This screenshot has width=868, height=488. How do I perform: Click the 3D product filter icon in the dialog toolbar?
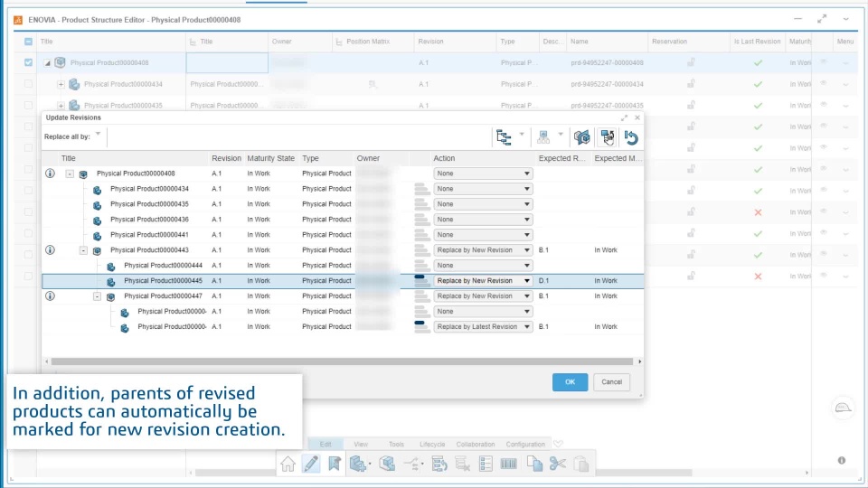click(x=581, y=137)
